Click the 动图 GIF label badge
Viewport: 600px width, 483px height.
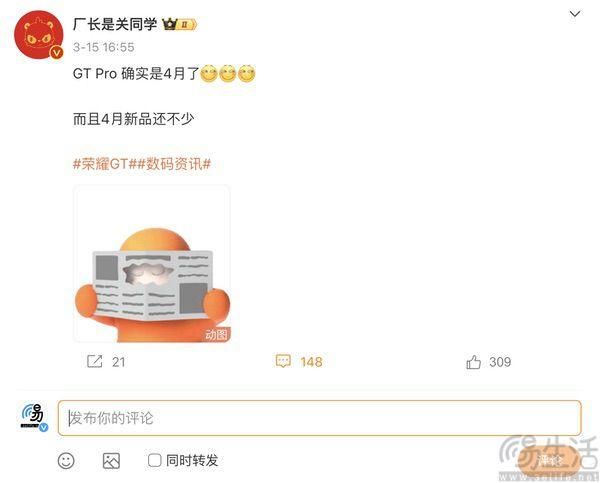(216, 335)
